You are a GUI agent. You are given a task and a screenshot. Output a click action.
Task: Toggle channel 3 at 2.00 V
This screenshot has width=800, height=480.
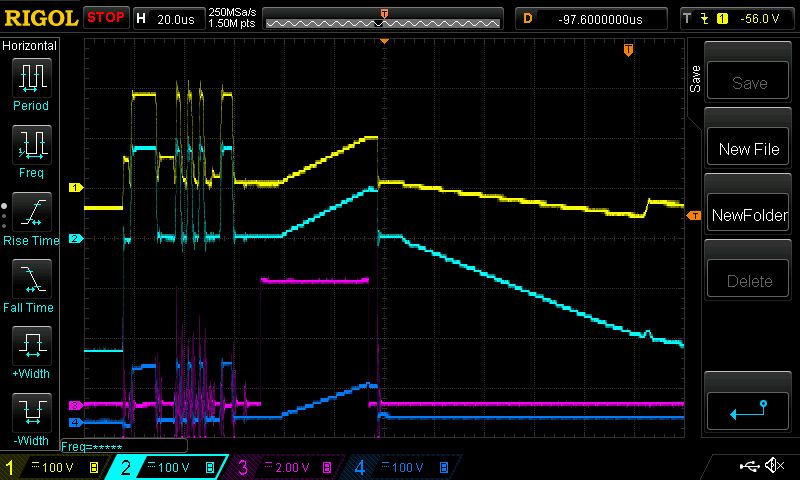pyautogui.click(x=282, y=467)
